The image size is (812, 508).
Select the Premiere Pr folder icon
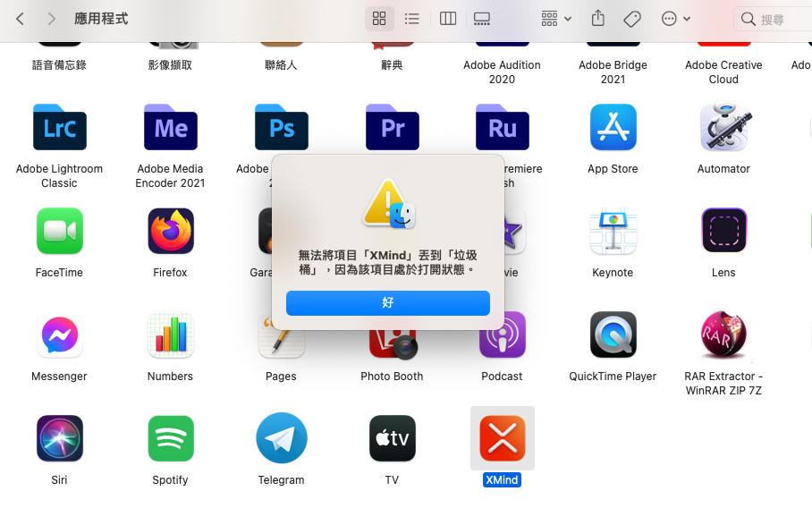click(392, 127)
